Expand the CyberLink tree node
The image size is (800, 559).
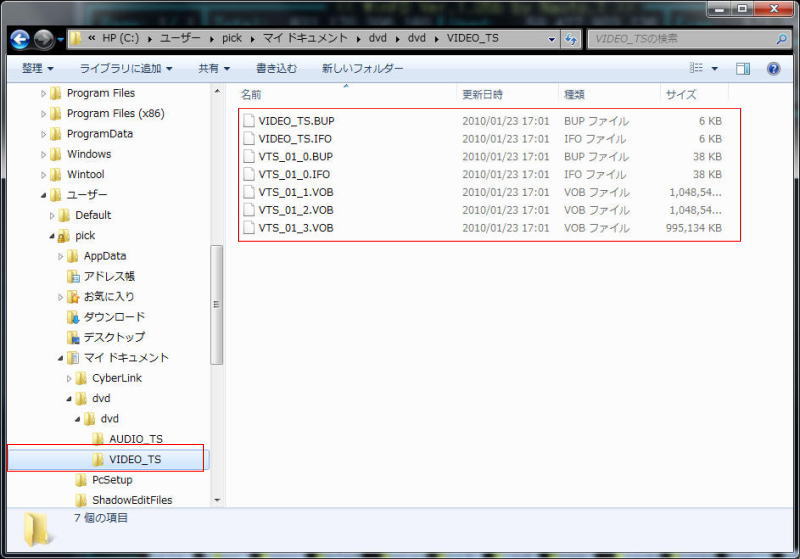click(x=69, y=379)
